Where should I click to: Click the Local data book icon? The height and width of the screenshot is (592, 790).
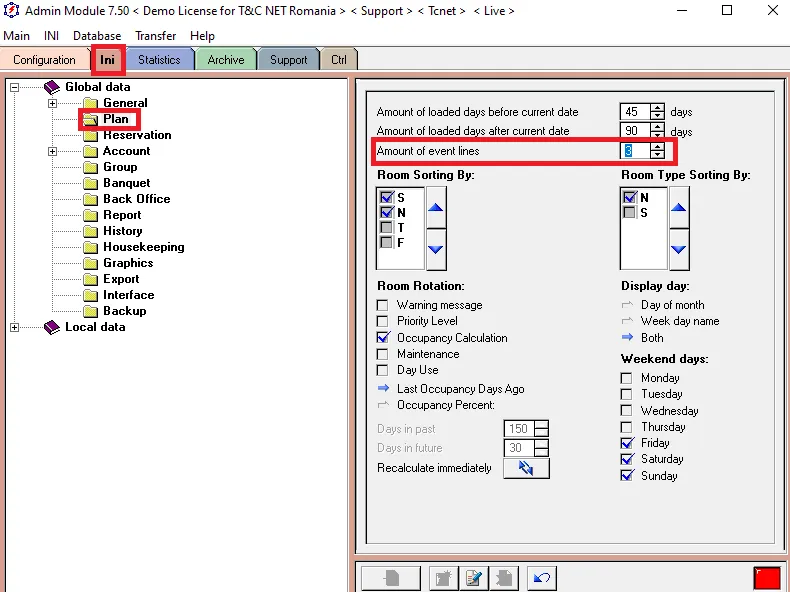point(52,327)
